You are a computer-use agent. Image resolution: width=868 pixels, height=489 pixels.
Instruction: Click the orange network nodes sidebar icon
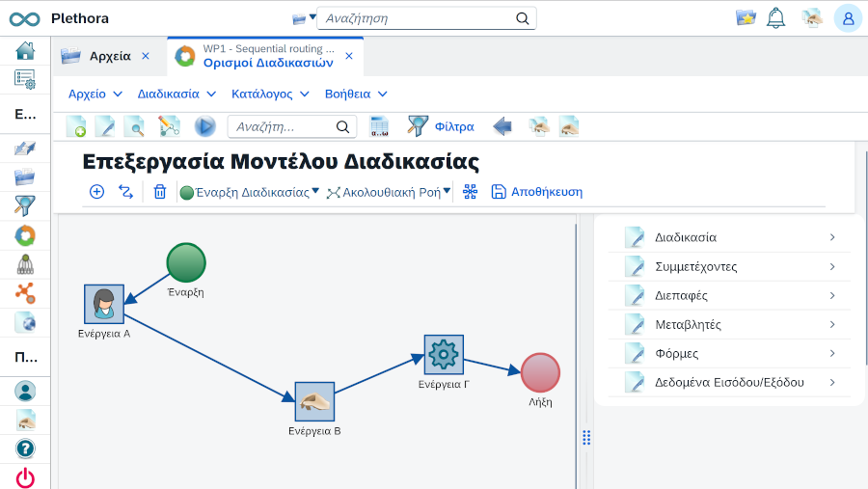(25, 293)
